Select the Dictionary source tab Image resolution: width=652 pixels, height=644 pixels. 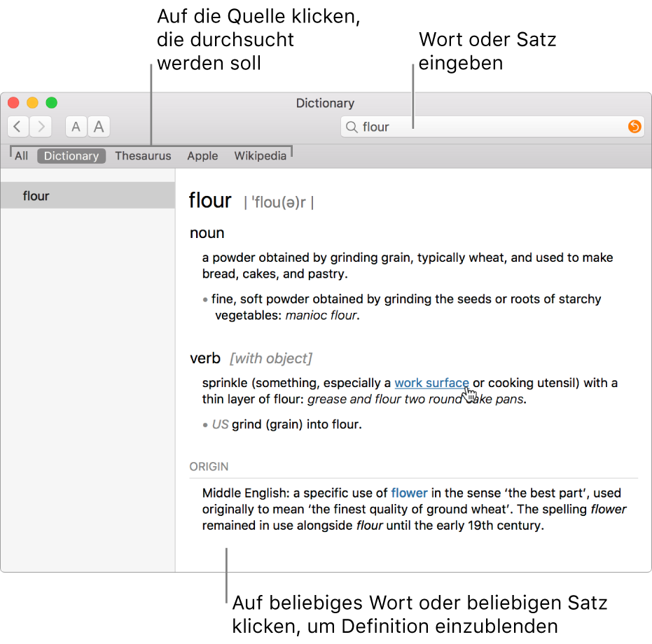tap(71, 156)
